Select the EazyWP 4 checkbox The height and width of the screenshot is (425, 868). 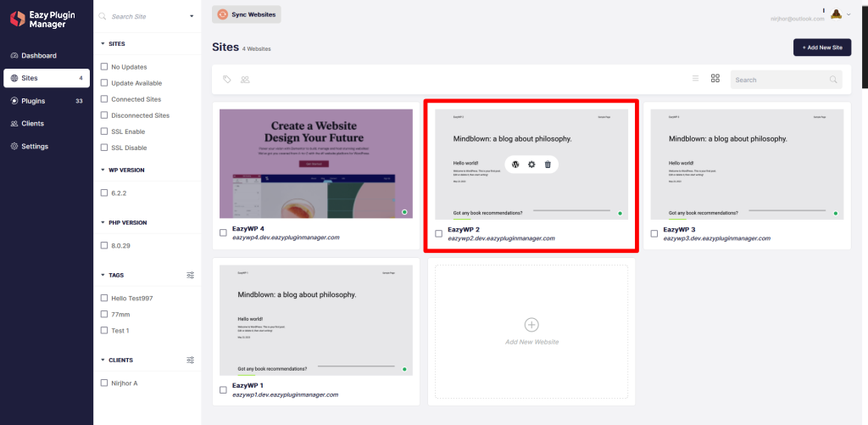(x=223, y=232)
